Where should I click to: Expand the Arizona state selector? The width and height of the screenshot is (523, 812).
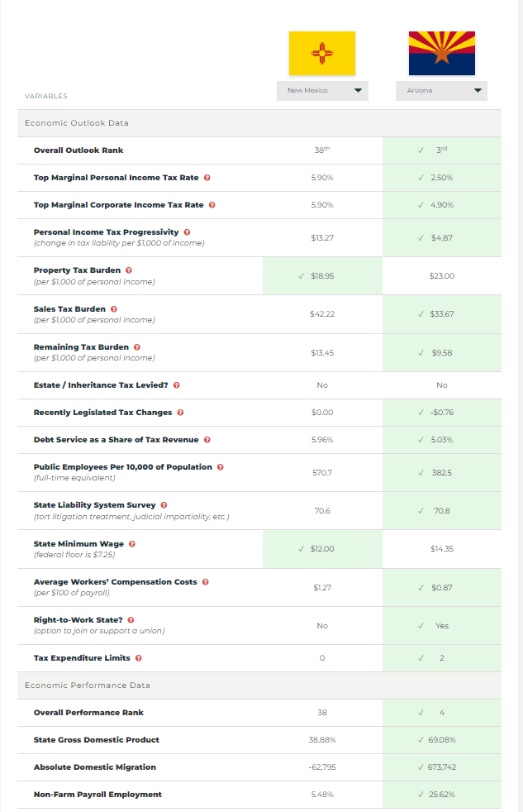441,91
